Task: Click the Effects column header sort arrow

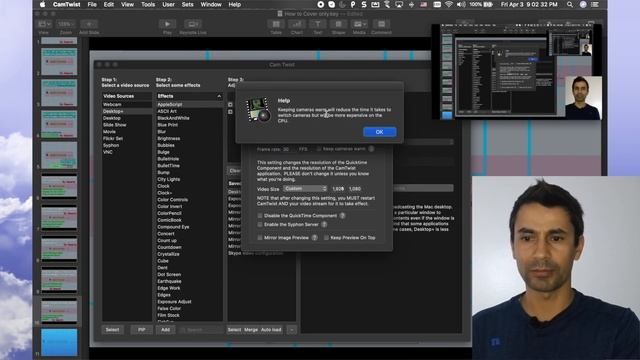Action: (x=219, y=96)
